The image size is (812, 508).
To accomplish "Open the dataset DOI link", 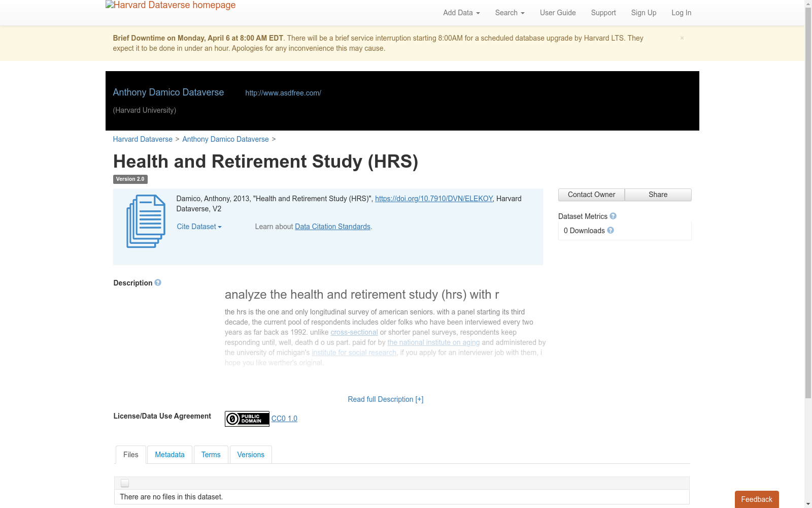I will coord(434,199).
